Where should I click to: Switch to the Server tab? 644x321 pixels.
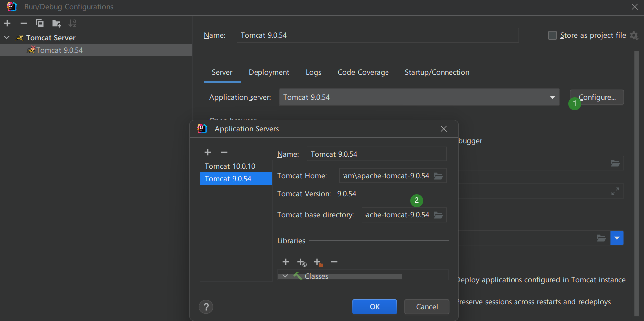pyautogui.click(x=222, y=72)
